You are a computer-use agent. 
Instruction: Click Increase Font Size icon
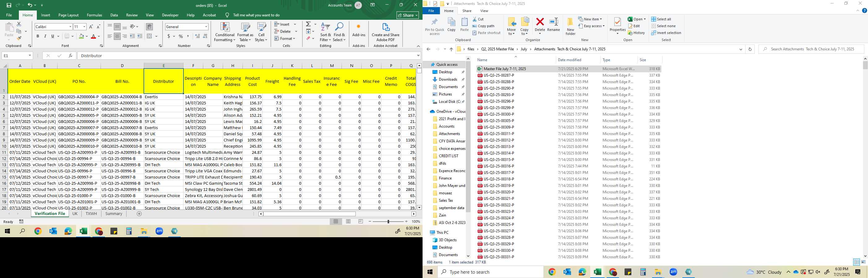pyautogui.click(x=91, y=27)
